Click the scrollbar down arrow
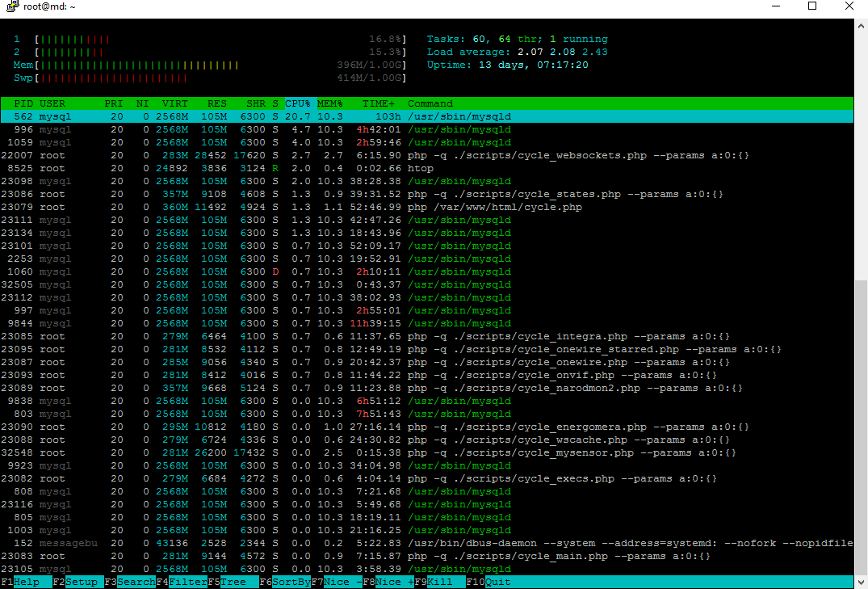Screen dimensions: 868x589 pos(861,583)
